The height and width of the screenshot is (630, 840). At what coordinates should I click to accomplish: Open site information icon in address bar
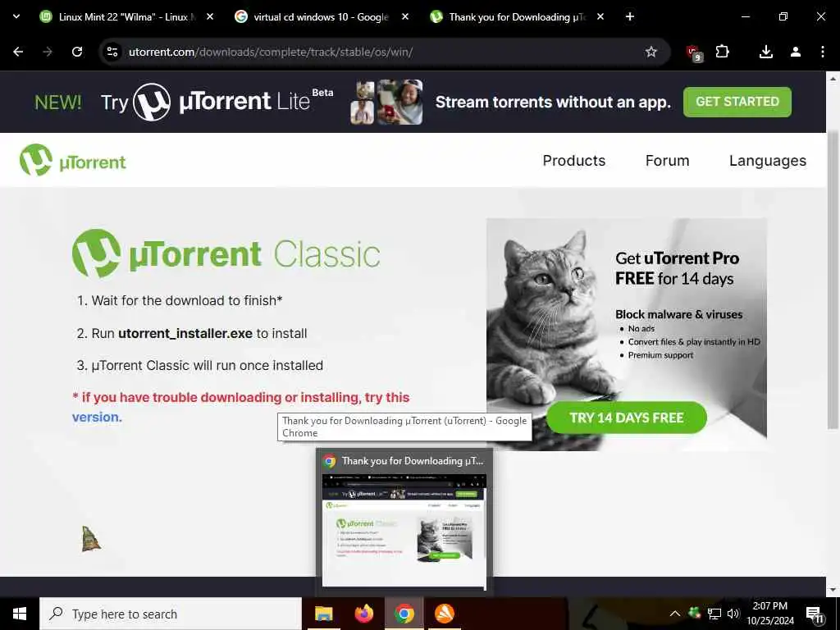[x=112, y=52]
